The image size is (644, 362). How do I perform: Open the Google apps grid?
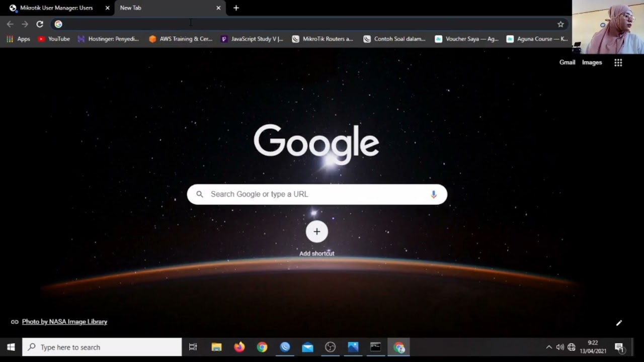(618, 62)
